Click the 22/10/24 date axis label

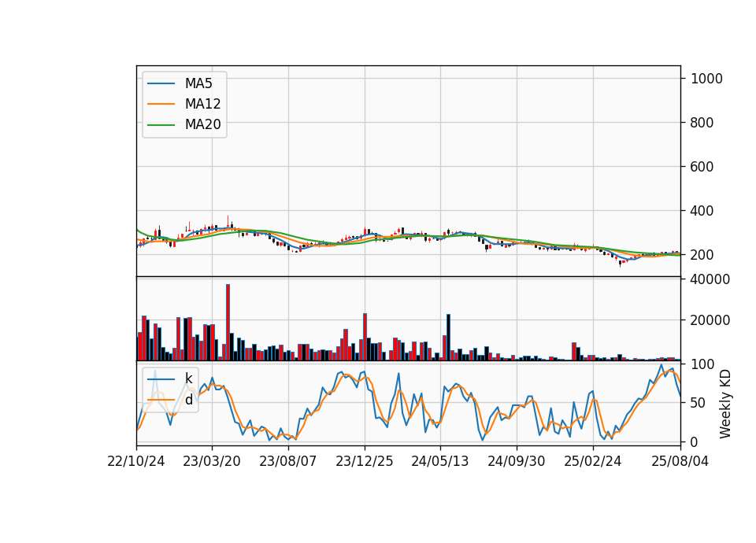(x=136, y=461)
